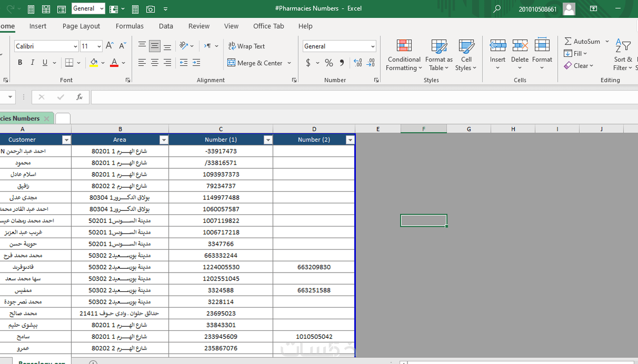Open the Ribbon Display Options button
638x364 pixels.
click(x=593, y=9)
